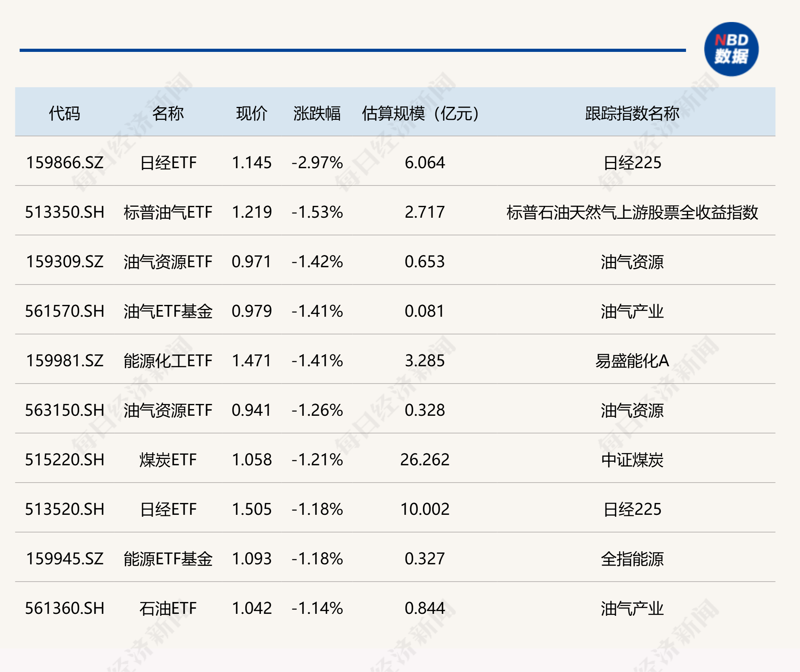Click the 能源化工ETF name cell

[x=168, y=361]
